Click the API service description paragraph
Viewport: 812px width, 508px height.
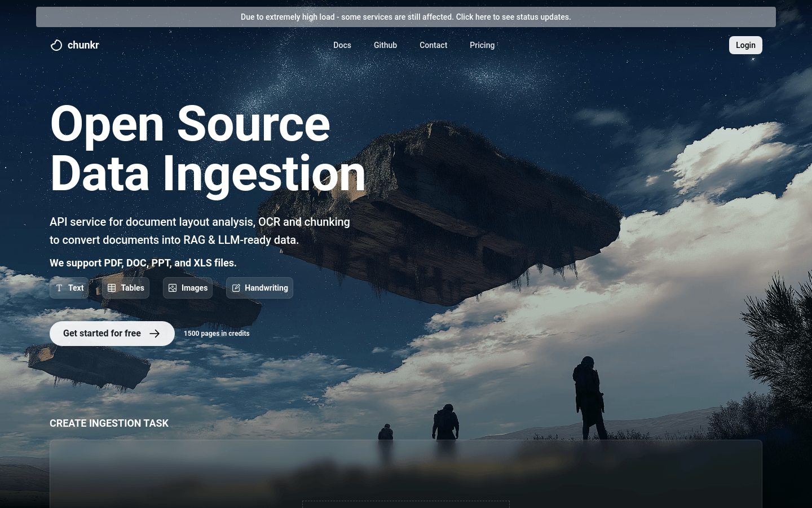click(x=200, y=231)
